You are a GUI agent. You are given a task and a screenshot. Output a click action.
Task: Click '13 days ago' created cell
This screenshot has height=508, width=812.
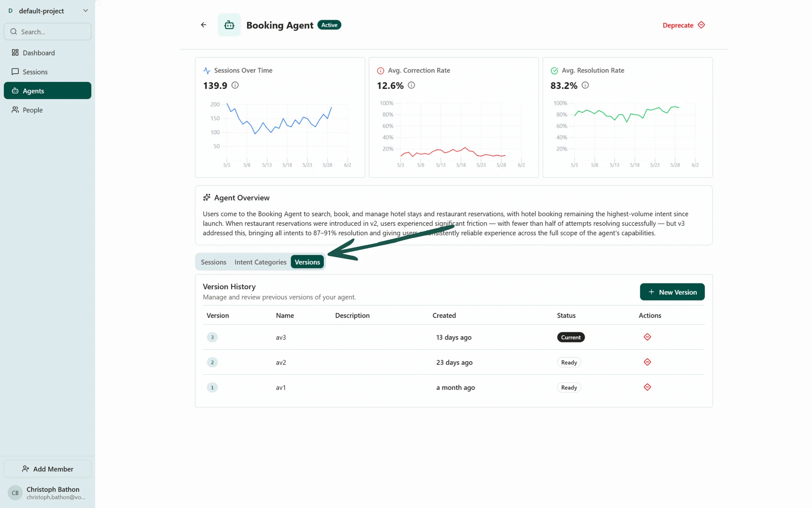click(454, 337)
